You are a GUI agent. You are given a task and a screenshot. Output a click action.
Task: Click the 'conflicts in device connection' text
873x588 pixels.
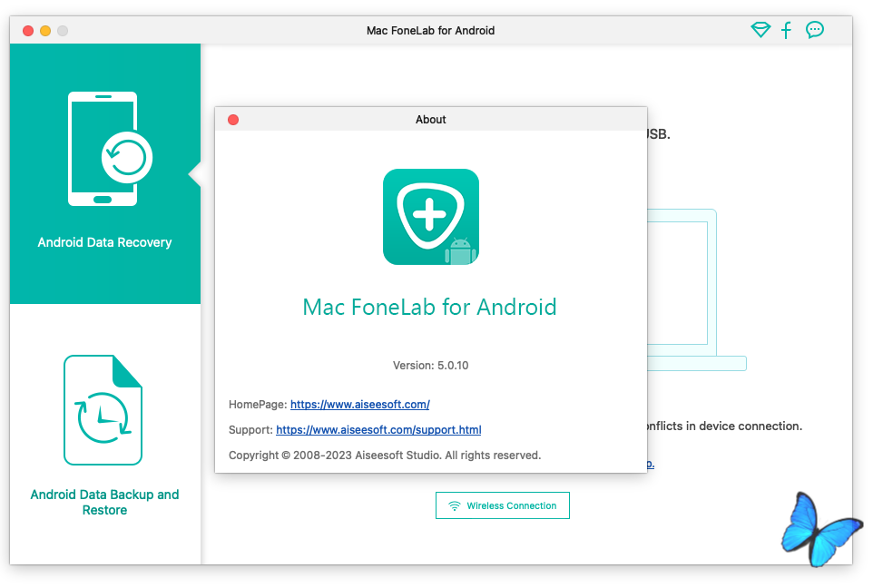pos(724,426)
